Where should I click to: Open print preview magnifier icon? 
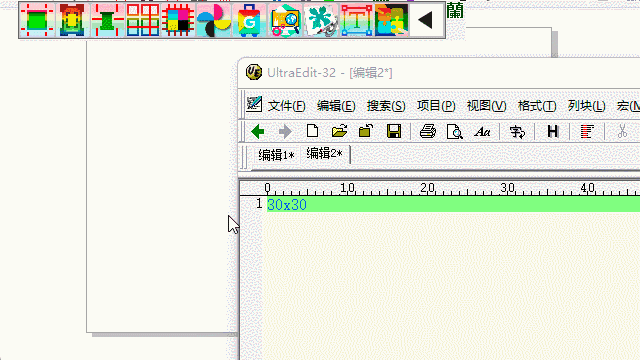coord(454,132)
